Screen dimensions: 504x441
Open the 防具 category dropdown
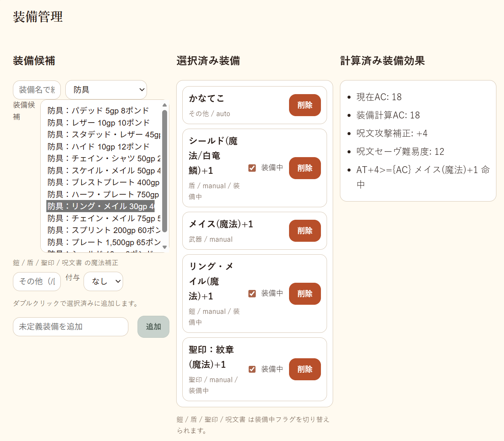tap(106, 90)
